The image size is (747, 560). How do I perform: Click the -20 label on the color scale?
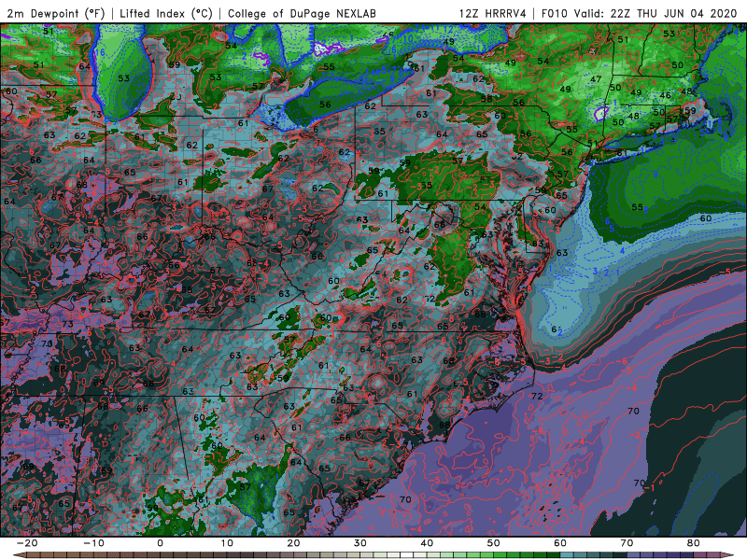click(x=27, y=543)
